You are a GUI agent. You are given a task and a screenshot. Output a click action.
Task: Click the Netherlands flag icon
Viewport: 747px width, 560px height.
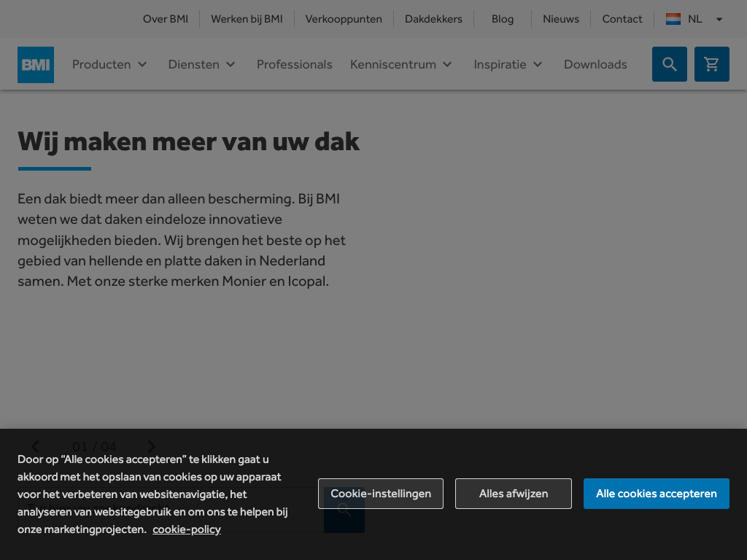[x=673, y=19]
